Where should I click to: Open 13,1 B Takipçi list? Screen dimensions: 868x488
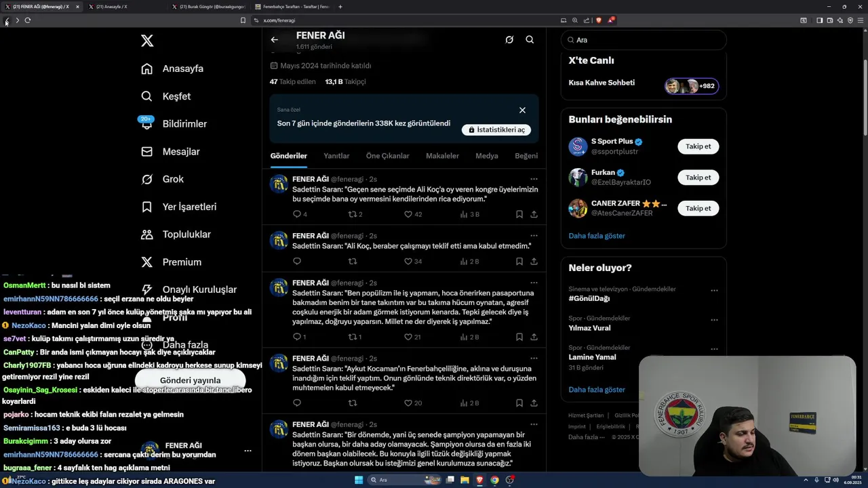pos(345,81)
